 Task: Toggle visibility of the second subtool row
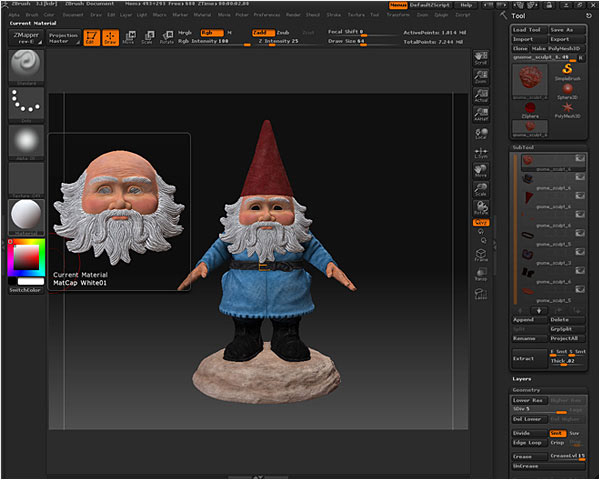point(580,176)
